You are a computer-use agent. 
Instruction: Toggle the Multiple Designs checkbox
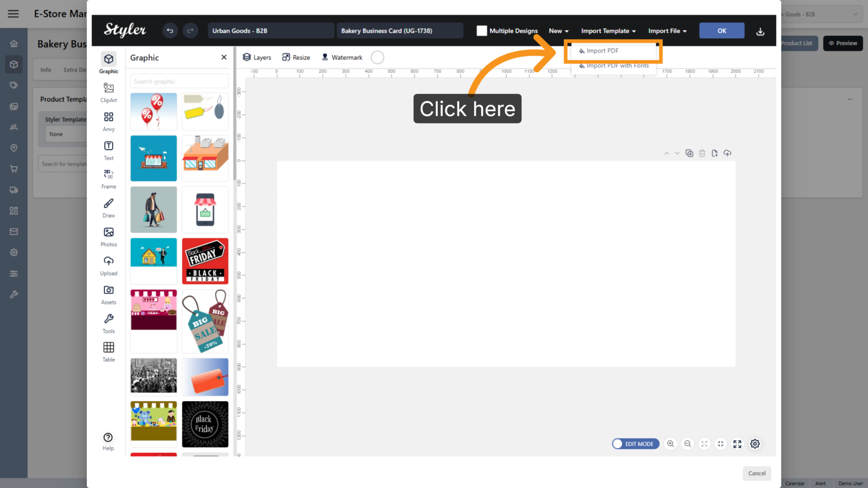tap(482, 31)
